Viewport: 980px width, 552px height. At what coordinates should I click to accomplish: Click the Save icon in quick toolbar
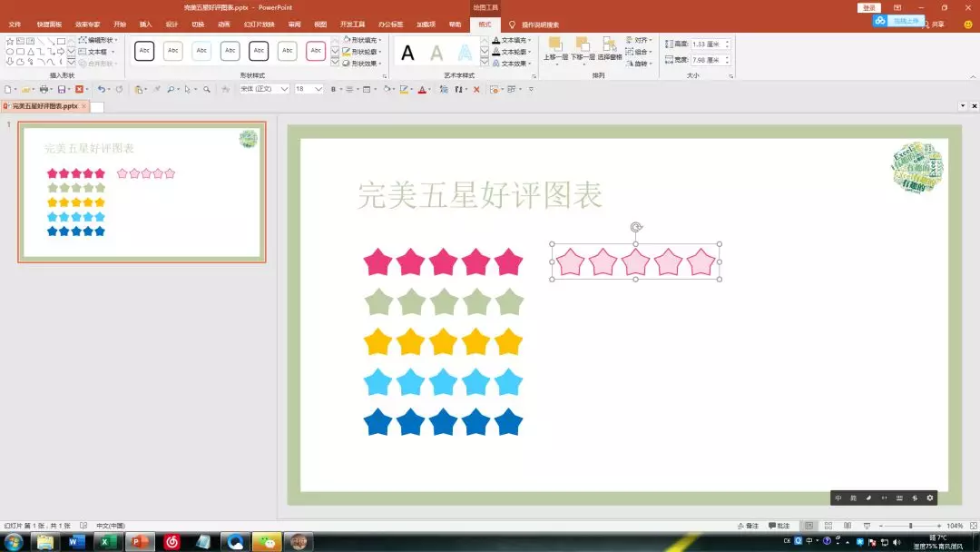[62, 89]
